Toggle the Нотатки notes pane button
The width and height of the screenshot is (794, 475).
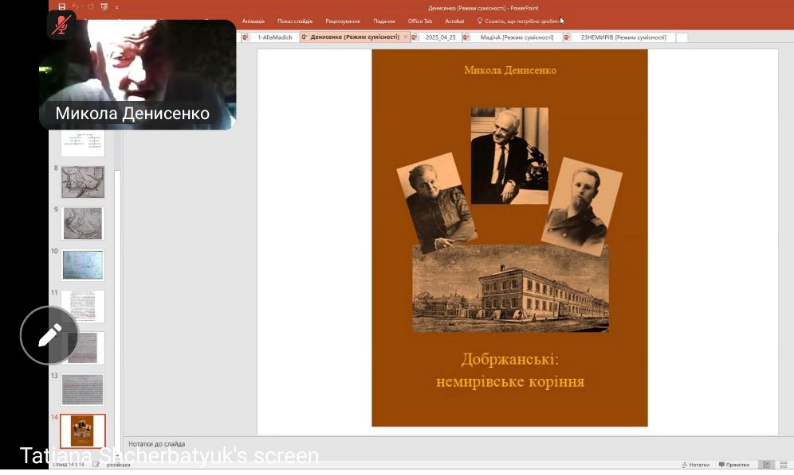696,464
